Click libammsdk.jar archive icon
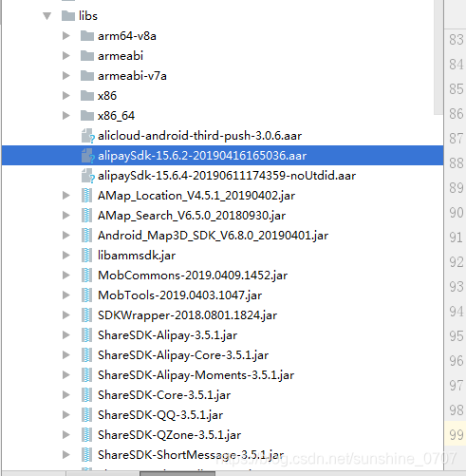Screen dimensions: 466x476 click(86, 256)
